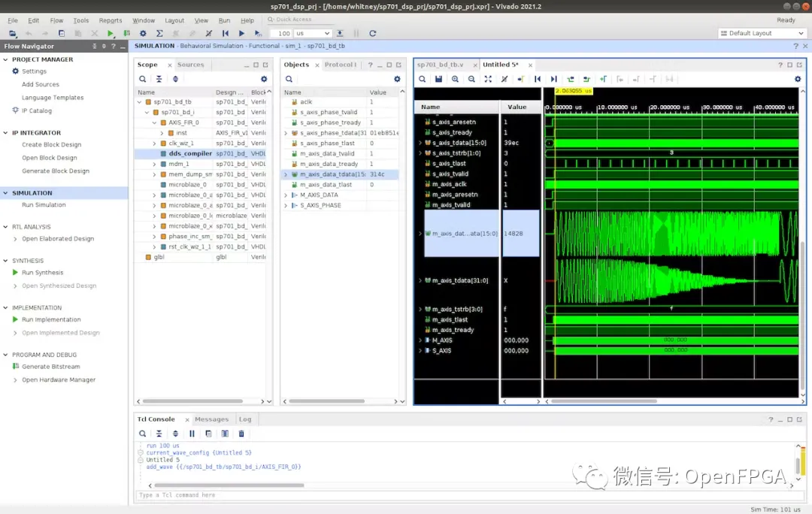Collapse the PROJECT MANAGER section

click(x=6, y=59)
